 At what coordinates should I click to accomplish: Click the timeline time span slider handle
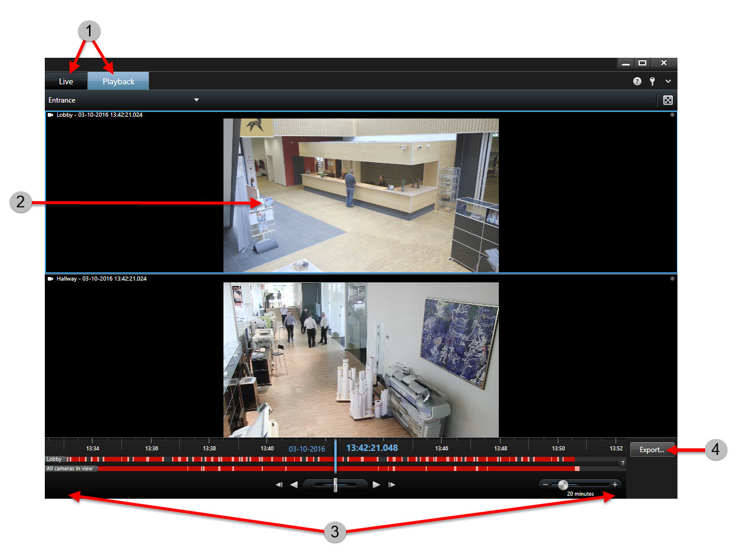[x=563, y=485]
